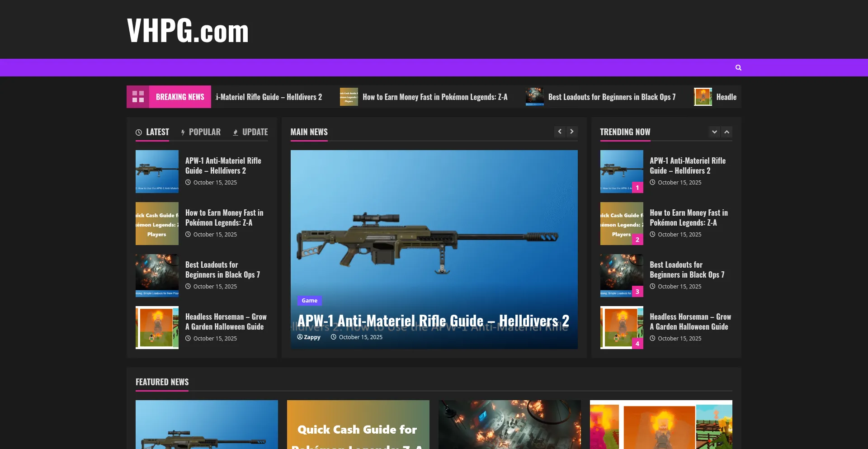
Task: Open main APW-1 Anti-Materiel Rifle Guide headline
Action: coord(433,321)
